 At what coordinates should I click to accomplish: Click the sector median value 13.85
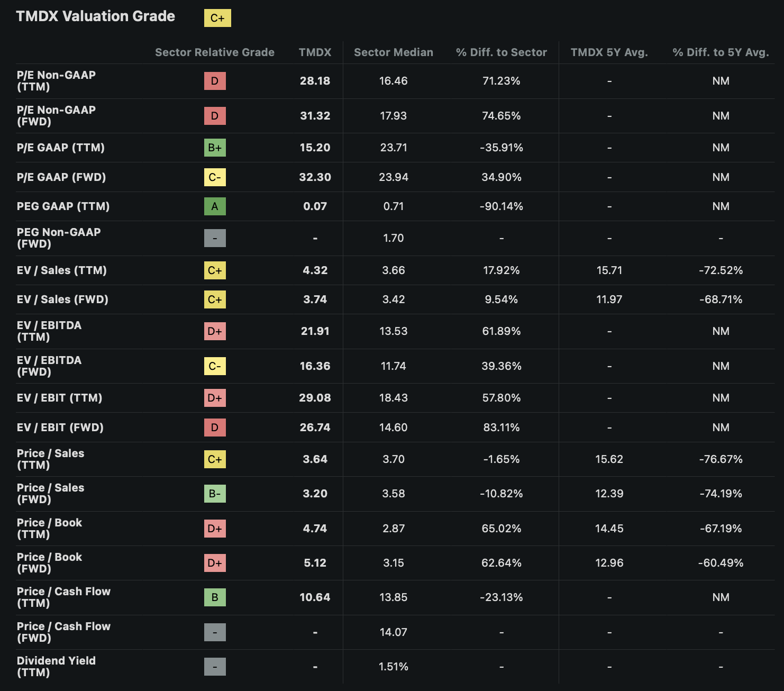(x=394, y=597)
